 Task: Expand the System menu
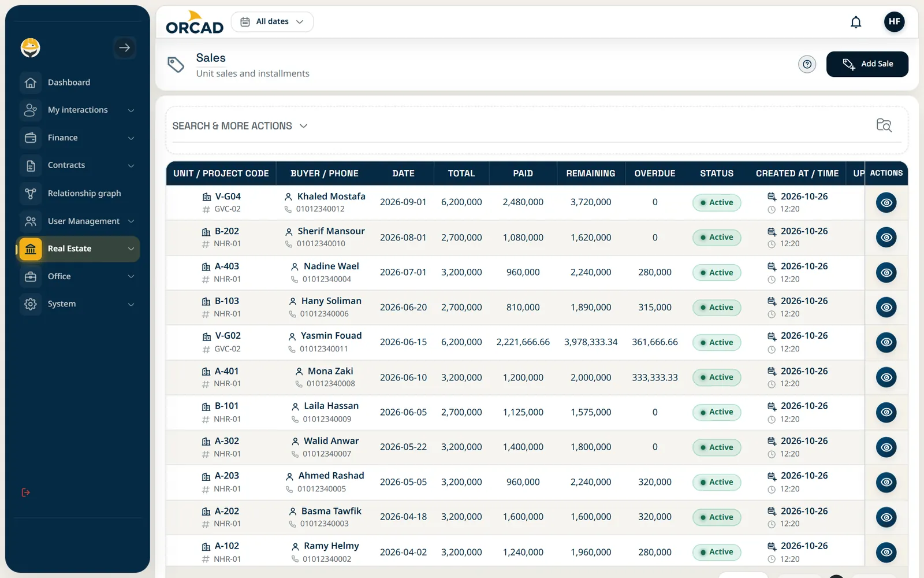80,304
